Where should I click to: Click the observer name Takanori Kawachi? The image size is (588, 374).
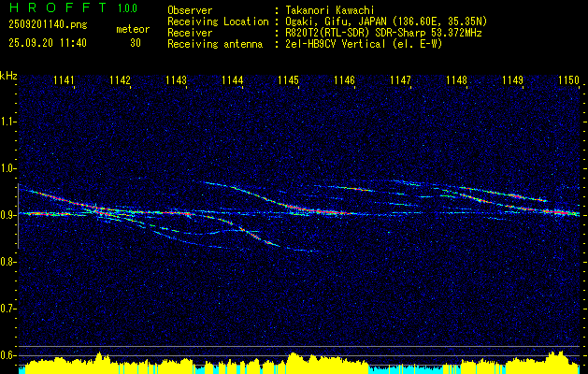click(x=330, y=10)
